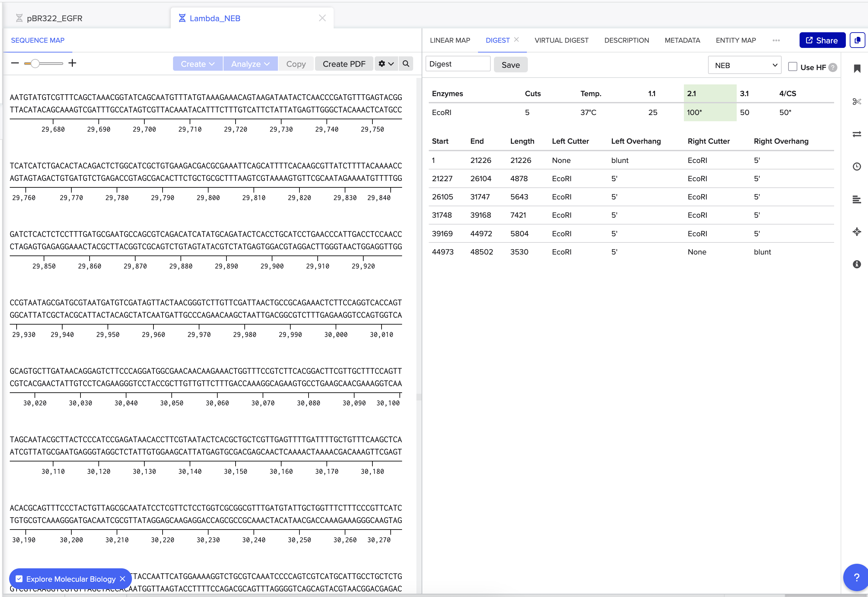Select the crosshair target icon in the sidebar

[x=857, y=232]
